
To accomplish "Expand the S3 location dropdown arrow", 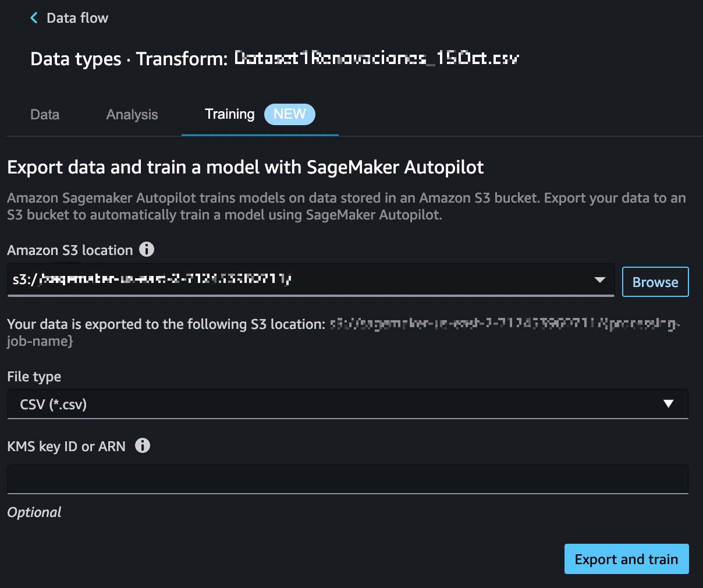I will click(600, 280).
